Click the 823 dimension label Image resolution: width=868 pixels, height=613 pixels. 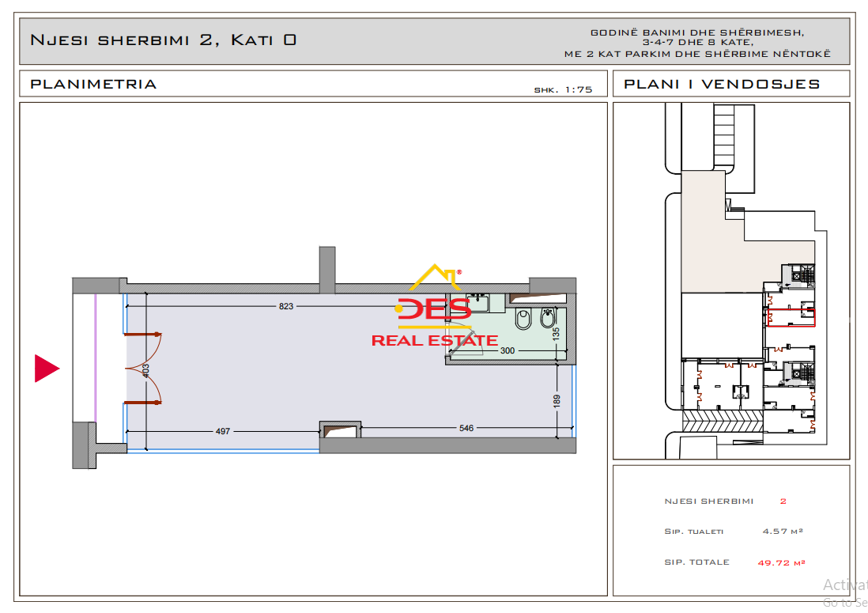(286, 306)
